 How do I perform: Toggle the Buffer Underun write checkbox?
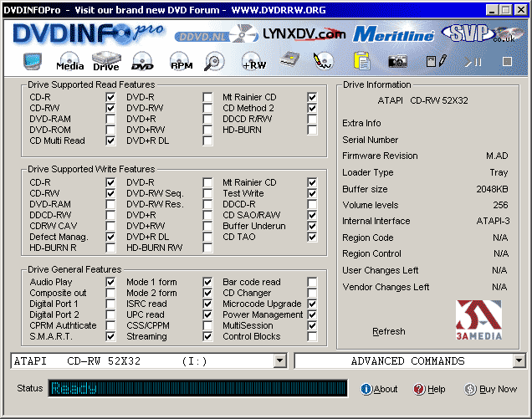(312, 226)
